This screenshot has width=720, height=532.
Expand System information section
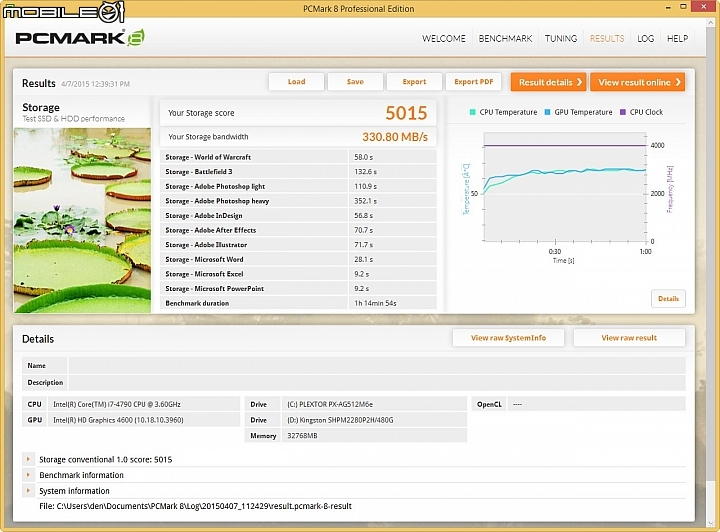[x=28, y=491]
